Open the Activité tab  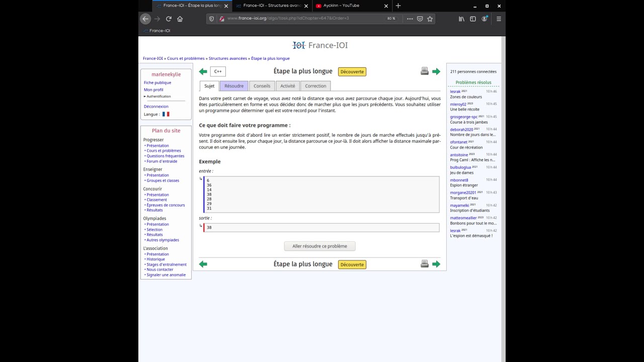[x=288, y=86]
